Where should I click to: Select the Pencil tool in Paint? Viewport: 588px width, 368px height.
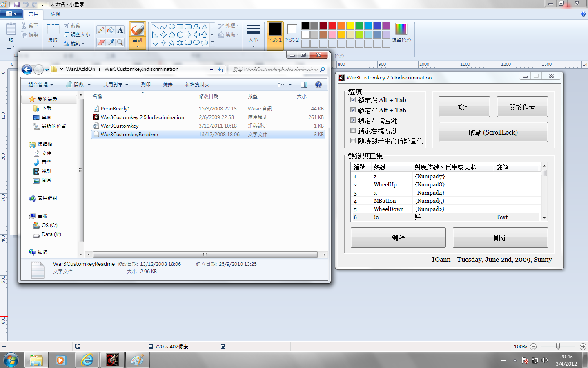click(101, 30)
